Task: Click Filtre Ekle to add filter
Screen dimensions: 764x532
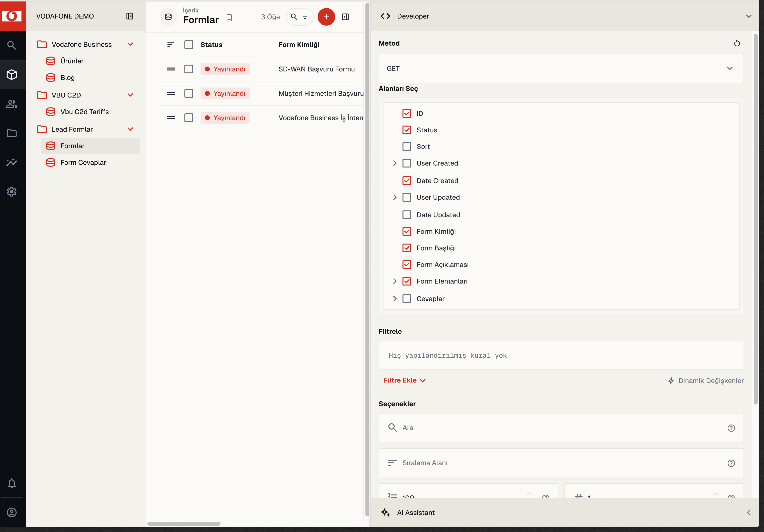Action: click(x=404, y=380)
